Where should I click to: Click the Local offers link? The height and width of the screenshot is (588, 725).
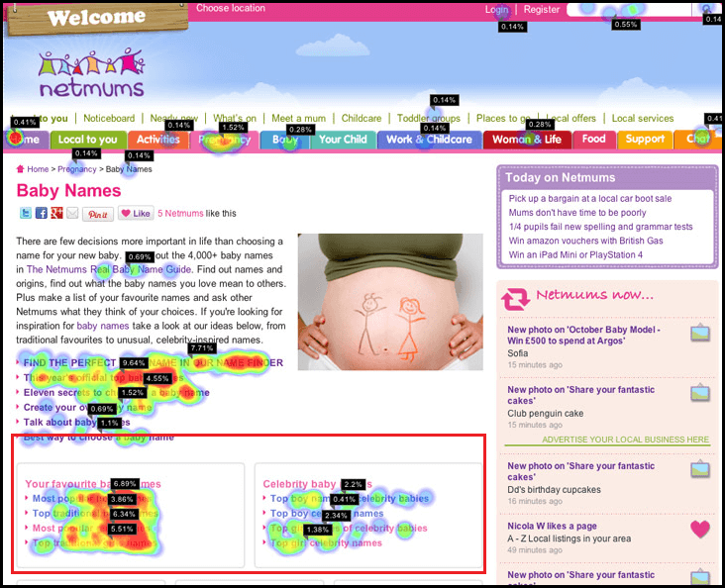click(571, 119)
